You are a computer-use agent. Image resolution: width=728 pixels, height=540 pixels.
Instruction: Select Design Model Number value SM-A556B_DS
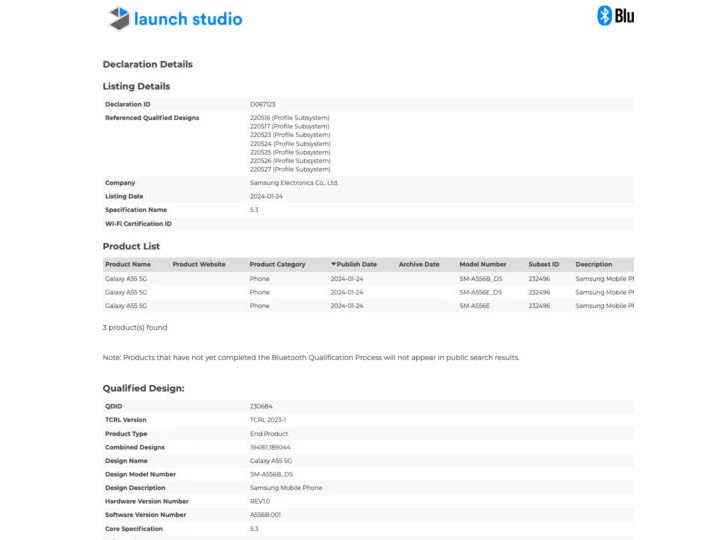pyautogui.click(x=271, y=474)
